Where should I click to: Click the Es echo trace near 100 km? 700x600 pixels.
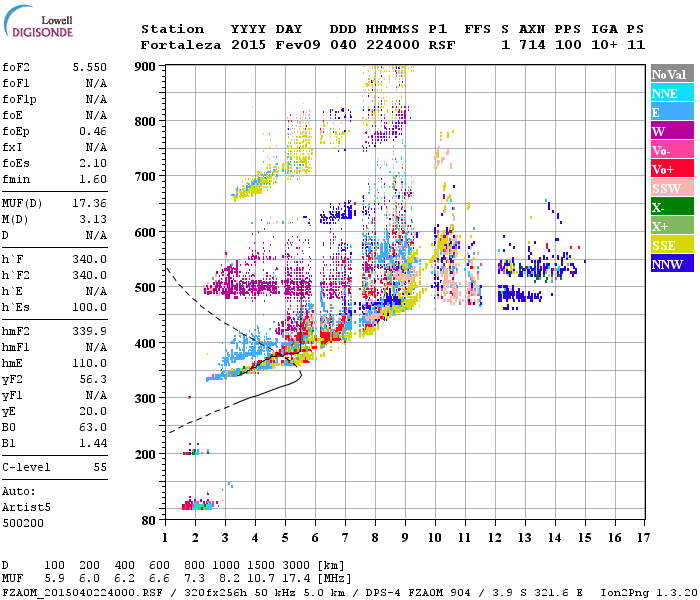pyautogui.click(x=197, y=505)
